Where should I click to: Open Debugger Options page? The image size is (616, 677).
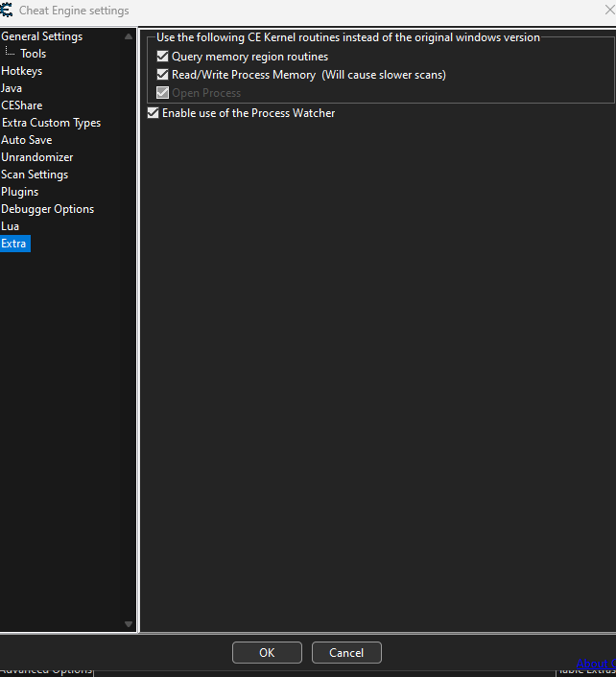click(48, 209)
